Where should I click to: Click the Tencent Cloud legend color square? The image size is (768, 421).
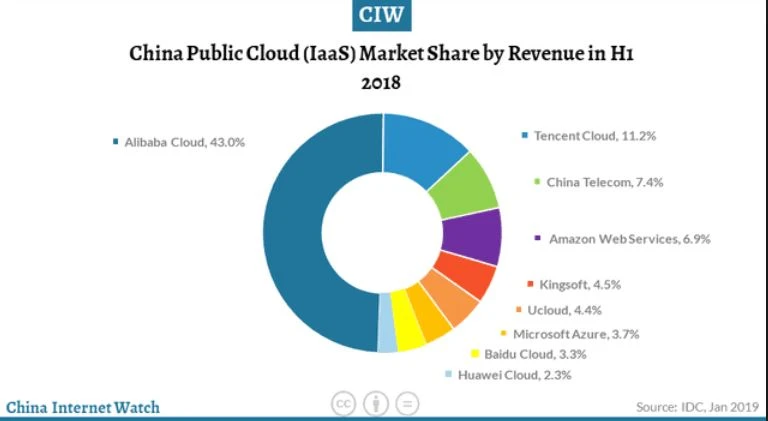(524, 135)
